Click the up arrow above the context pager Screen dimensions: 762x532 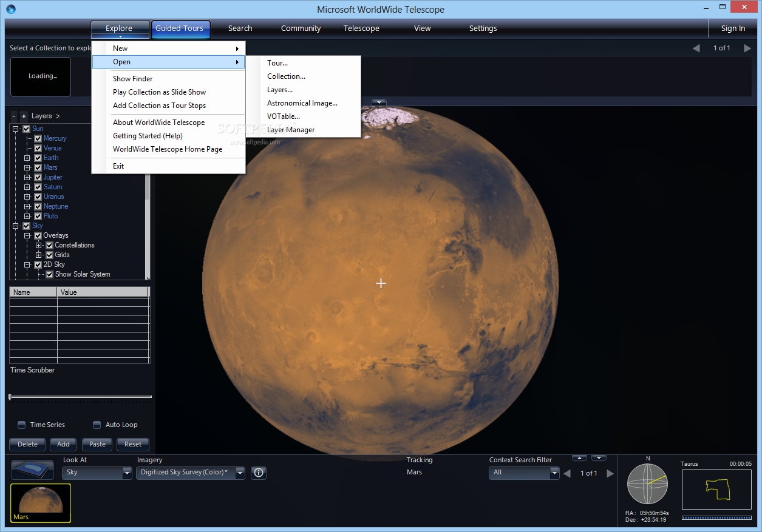click(580, 457)
